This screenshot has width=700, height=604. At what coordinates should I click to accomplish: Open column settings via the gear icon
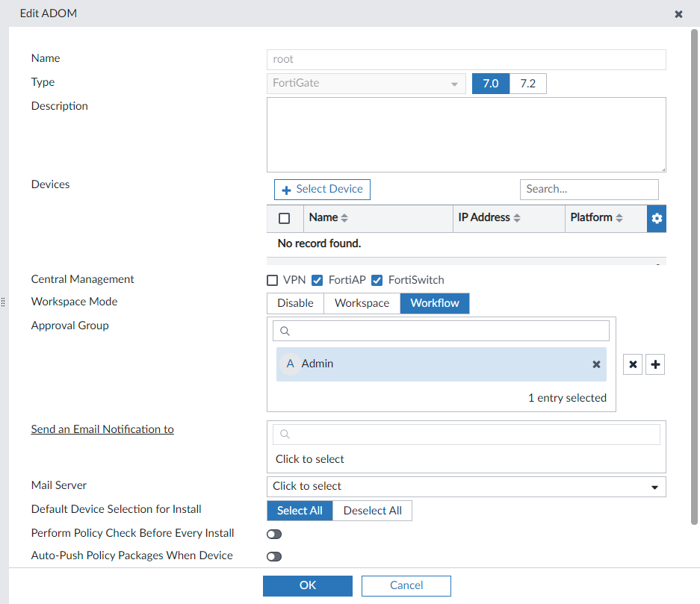[656, 218]
